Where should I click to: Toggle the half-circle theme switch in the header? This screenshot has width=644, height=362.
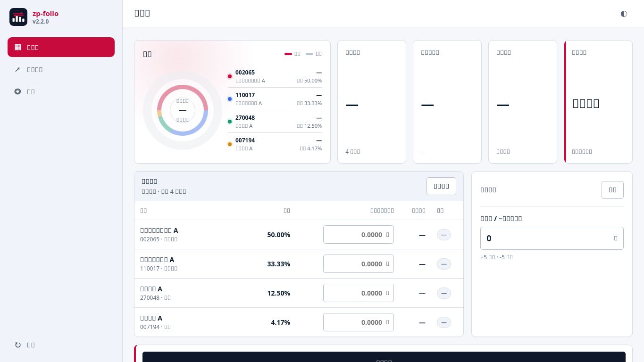pyautogui.click(x=624, y=14)
